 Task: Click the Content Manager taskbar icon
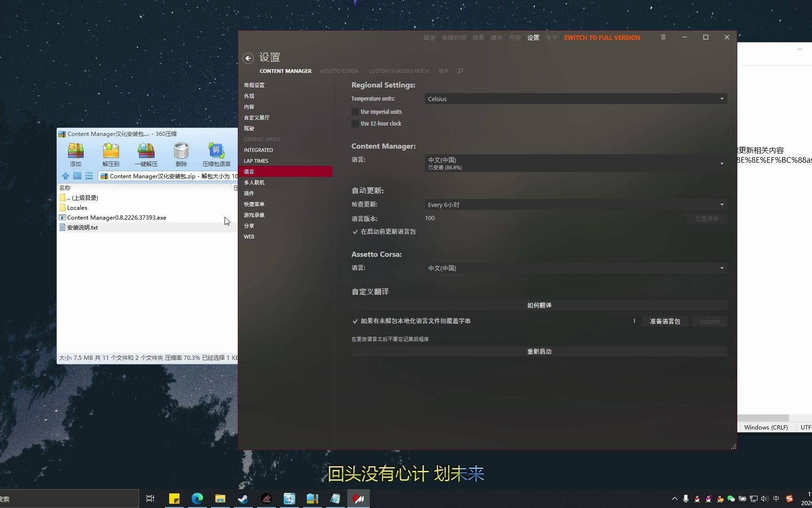click(359, 499)
